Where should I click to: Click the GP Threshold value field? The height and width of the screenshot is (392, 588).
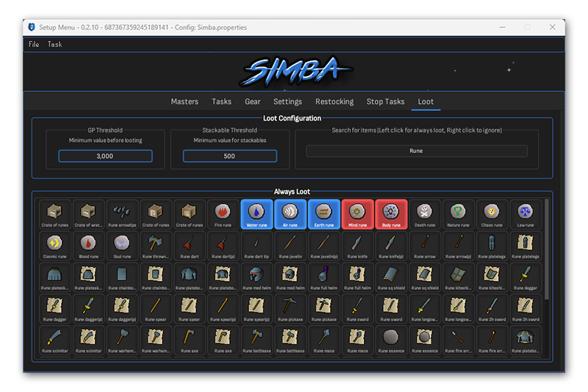(105, 156)
